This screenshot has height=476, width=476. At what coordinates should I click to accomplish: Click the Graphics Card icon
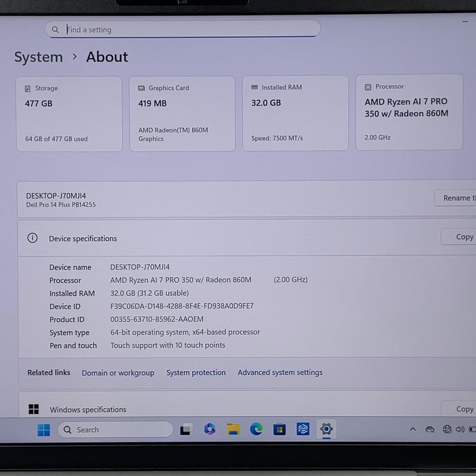click(x=141, y=88)
